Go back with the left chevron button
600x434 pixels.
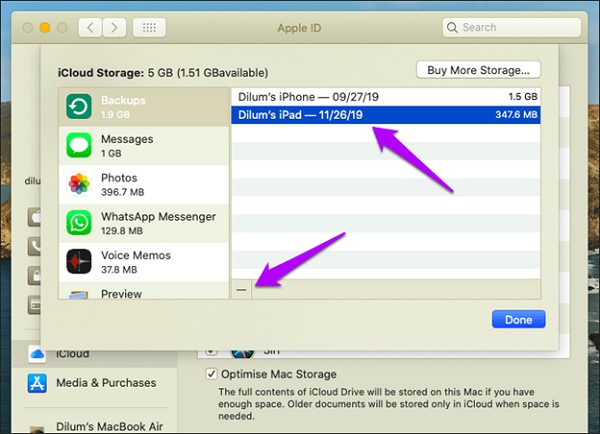[90, 28]
